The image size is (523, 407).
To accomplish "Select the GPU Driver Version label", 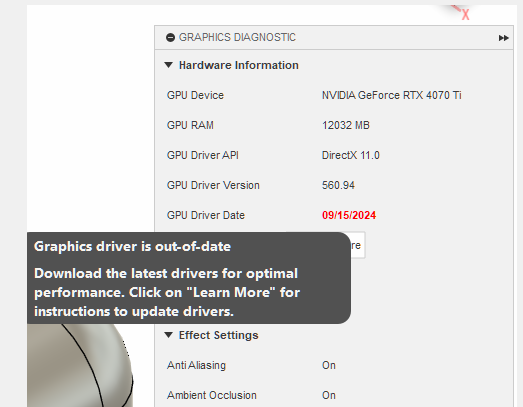I will 213,185.
